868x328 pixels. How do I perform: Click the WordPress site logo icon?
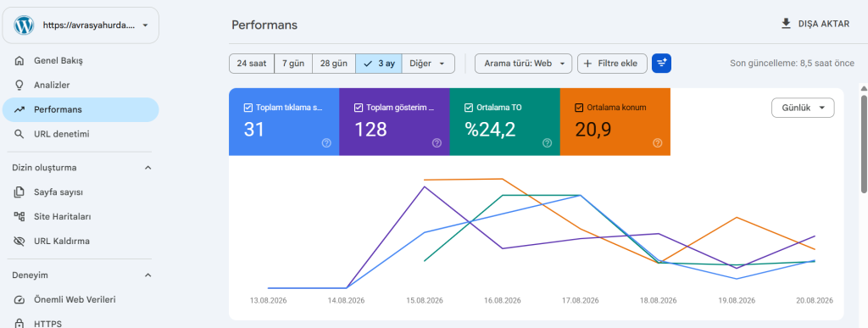coord(24,25)
